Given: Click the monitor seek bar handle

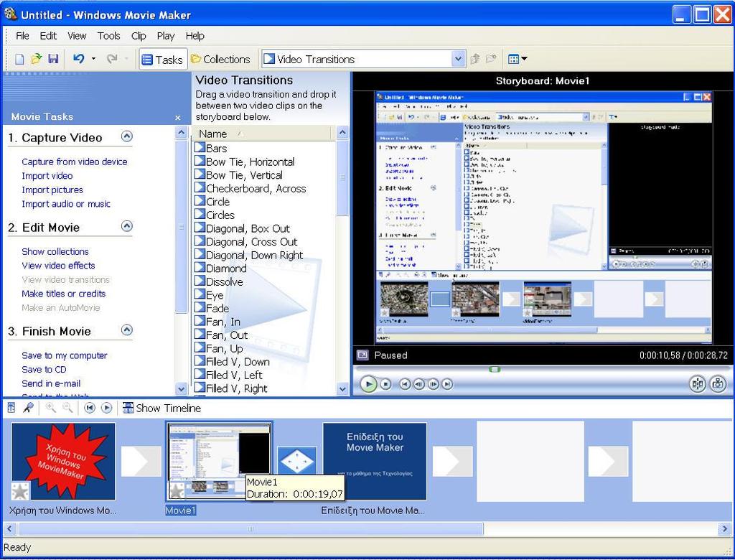Looking at the screenshot, I should coord(495,370).
